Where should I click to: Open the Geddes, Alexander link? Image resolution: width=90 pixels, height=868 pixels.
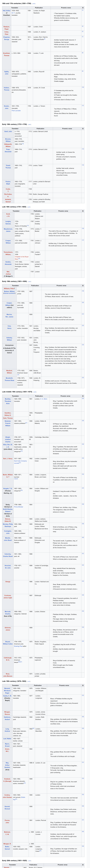click(8, 263)
